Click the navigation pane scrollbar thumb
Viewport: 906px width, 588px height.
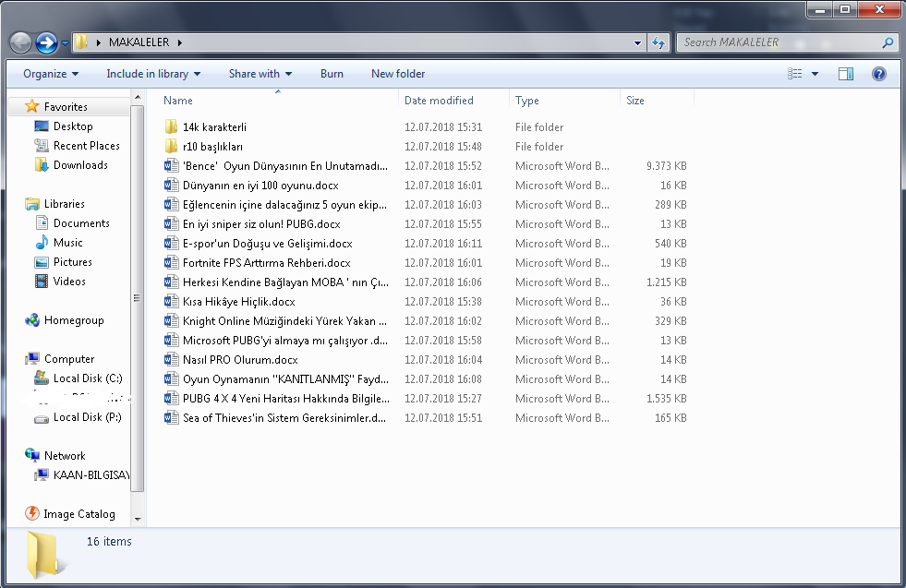click(138, 298)
